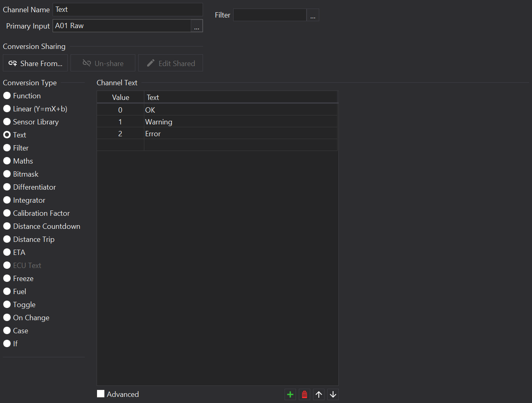
Task: Move row up with up arrow icon
Action: point(319,394)
